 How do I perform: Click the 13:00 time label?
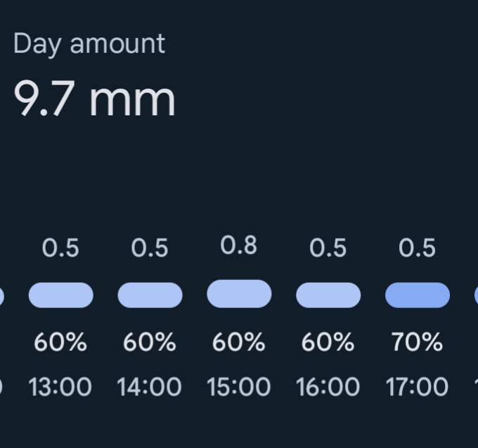(x=60, y=387)
